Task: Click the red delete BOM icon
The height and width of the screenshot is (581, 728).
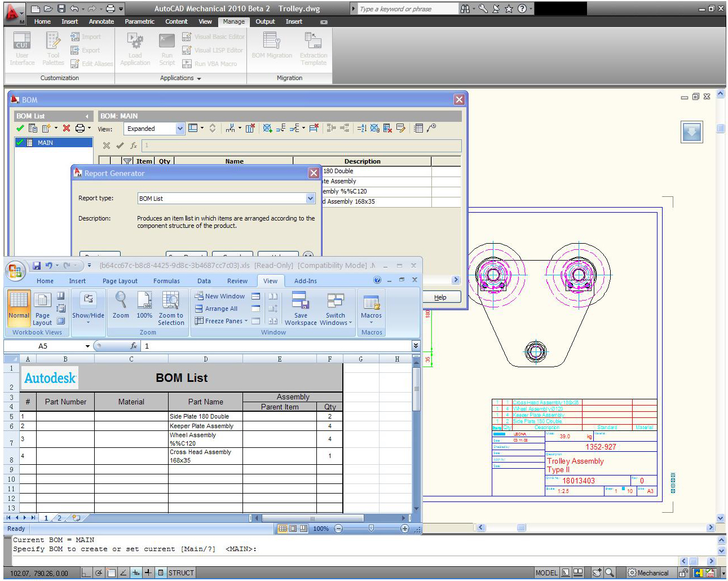Action: click(x=67, y=129)
